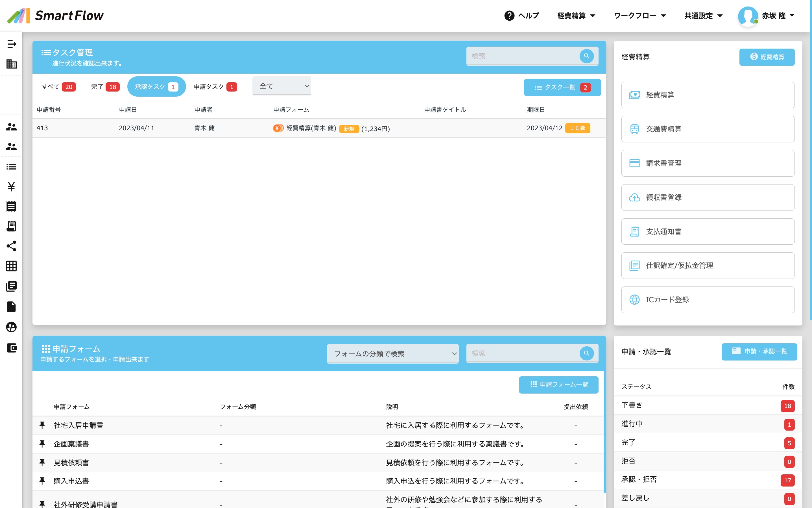Viewport: 812px width, 508px height.
Task: Click the list icon in sidebar
Action: [x=11, y=167]
